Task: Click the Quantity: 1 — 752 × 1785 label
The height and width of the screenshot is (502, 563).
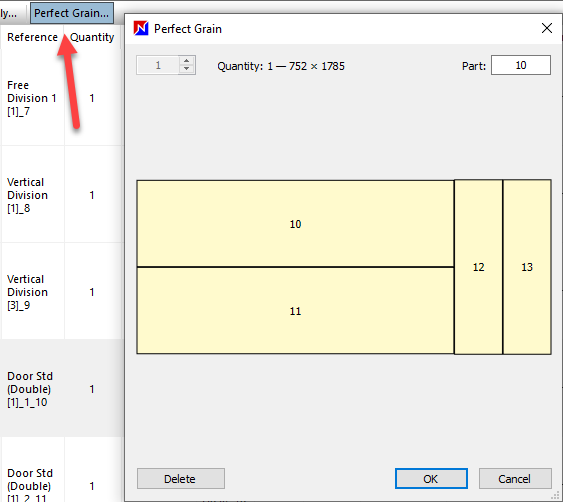Action: [x=281, y=66]
